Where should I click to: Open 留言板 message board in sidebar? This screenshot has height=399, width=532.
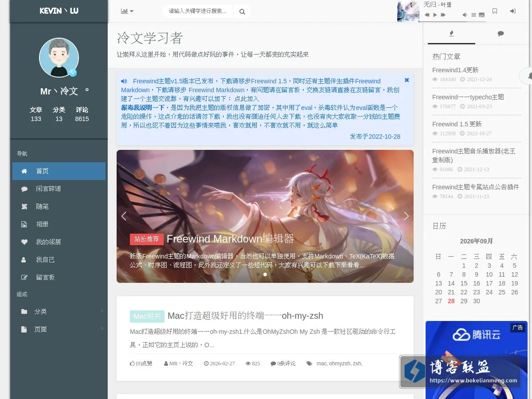click(59, 278)
